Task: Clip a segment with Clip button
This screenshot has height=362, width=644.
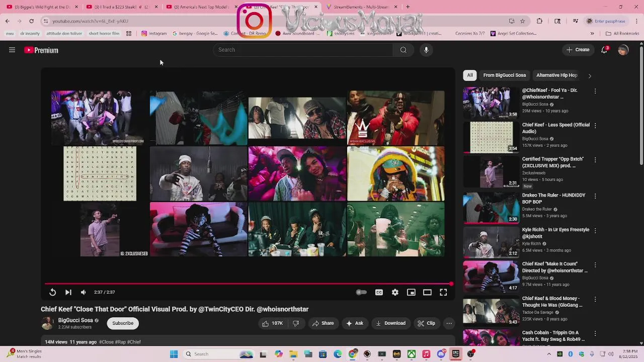Action: (427, 323)
